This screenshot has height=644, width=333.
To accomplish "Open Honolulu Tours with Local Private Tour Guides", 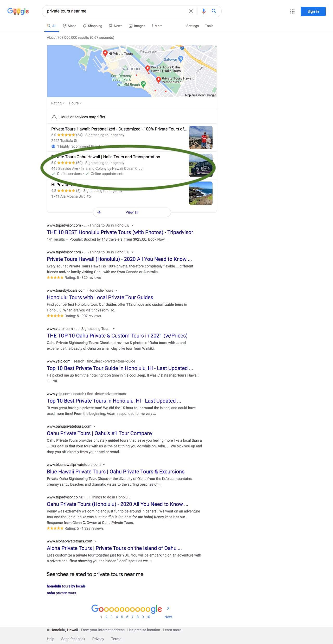I will pos(100,297).
